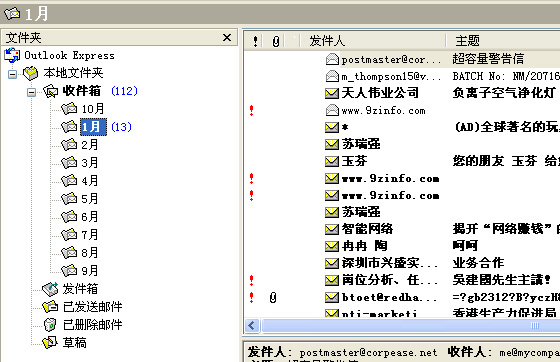The width and height of the screenshot is (560, 362).
Task: Open the 业务合作 message from 深圳市兴盛实
Action: [402, 263]
